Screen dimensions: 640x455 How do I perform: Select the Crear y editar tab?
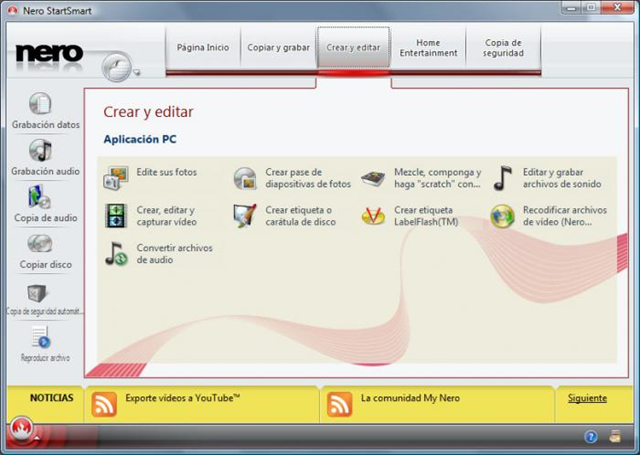click(x=353, y=48)
